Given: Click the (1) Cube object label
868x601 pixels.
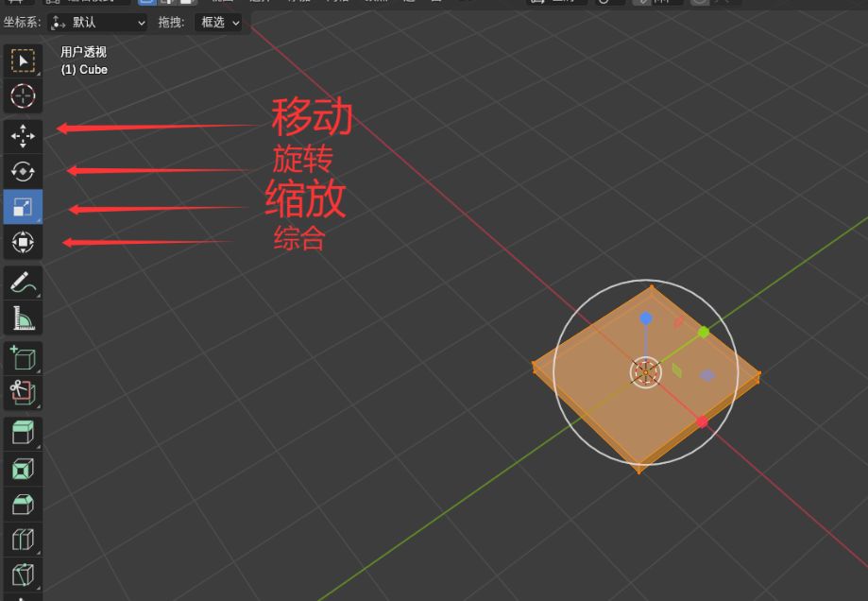Looking at the screenshot, I should 84,70.
